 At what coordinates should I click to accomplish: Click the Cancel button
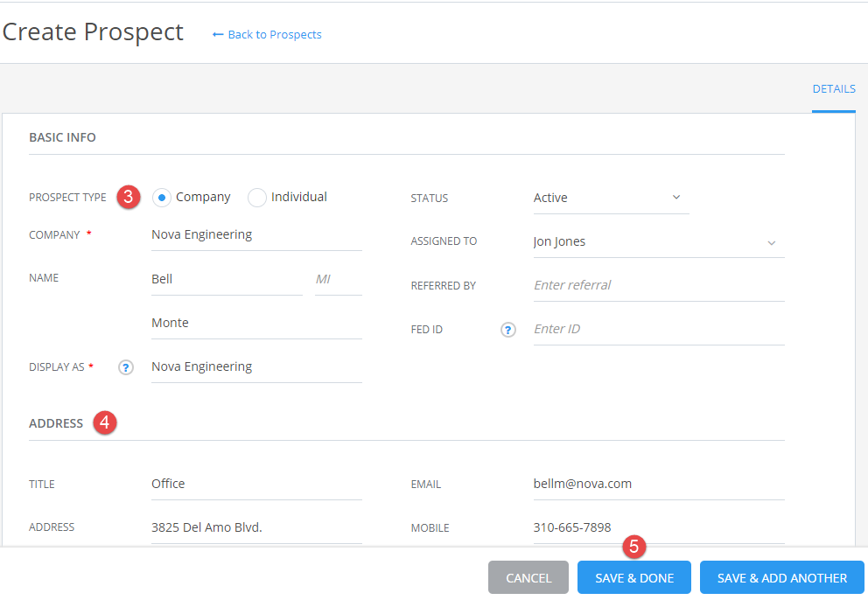coord(528,577)
